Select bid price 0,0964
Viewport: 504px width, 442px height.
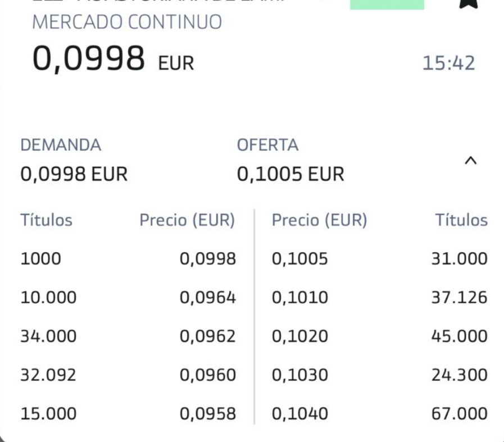208,298
